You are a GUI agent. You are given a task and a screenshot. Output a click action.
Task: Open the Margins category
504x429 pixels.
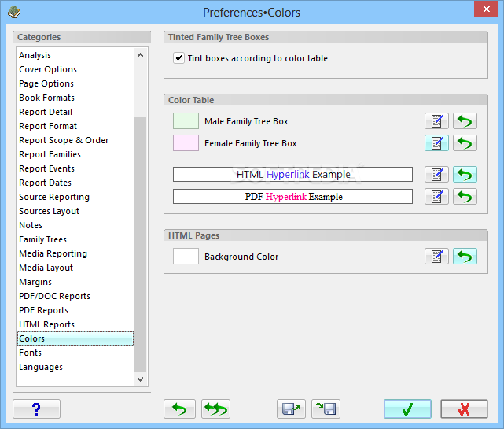[x=75, y=282]
